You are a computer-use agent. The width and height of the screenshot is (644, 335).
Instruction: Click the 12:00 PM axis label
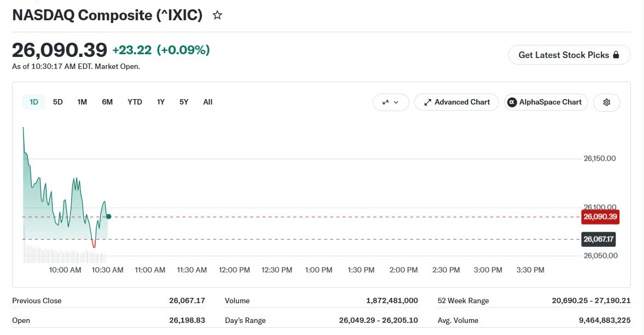click(234, 270)
